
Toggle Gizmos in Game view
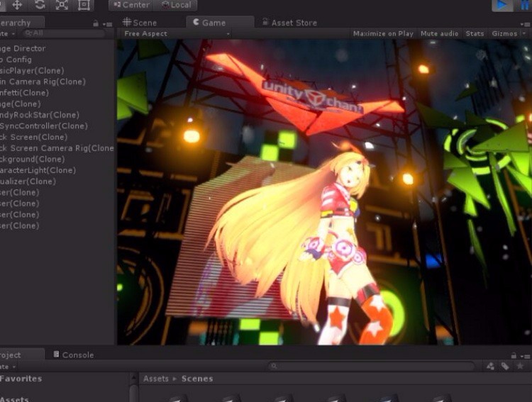coord(504,33)
